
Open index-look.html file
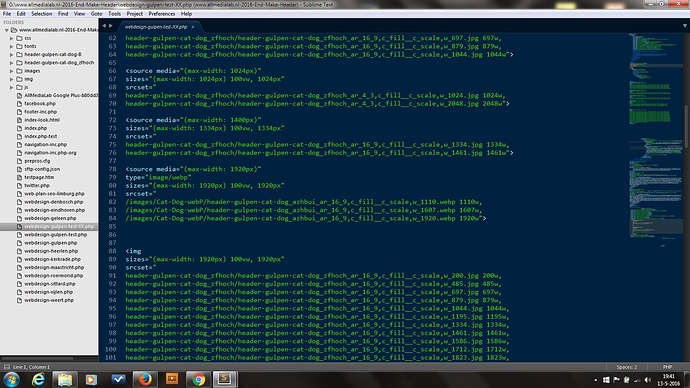[42, 120]
